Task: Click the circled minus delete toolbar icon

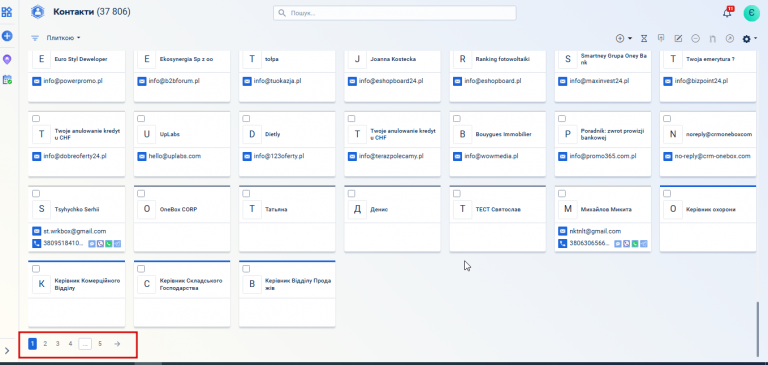Action: (x=695, y=38)
